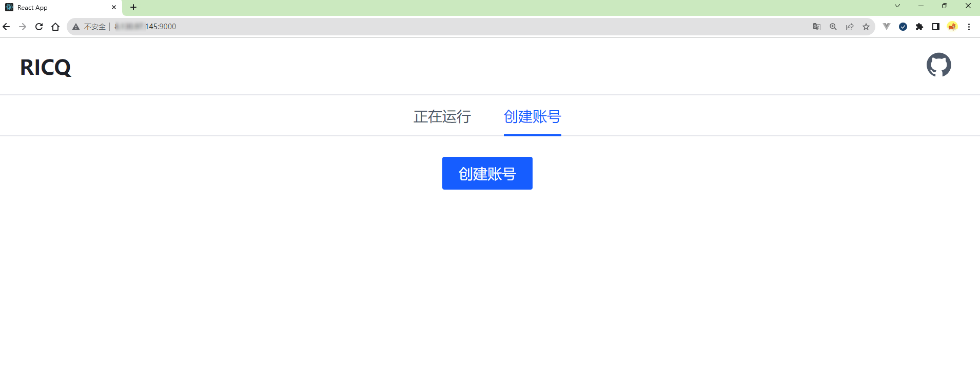The image size is (980, 391).
Task: Click the forward navigation arrow
Action: click(x=23, y=27)
